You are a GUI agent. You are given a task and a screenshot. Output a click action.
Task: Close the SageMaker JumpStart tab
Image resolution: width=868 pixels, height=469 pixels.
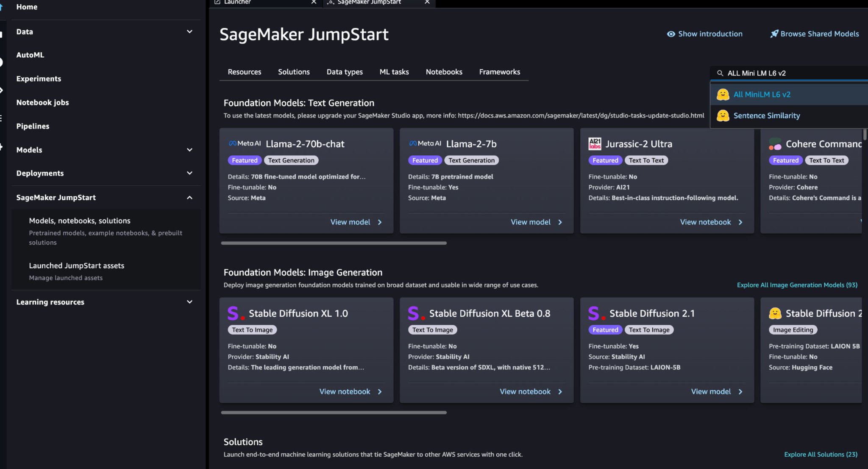pyautogui.click(x=427, y=2)
